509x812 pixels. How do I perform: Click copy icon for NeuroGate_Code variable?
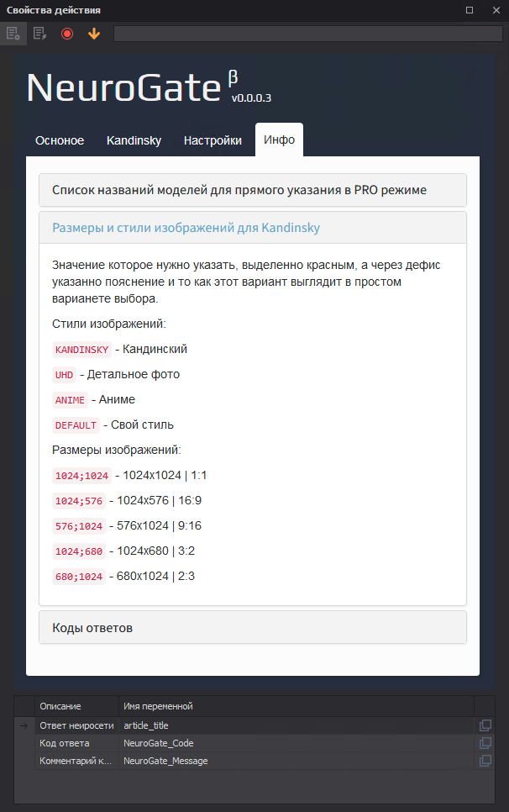click(x=485, y=743)
